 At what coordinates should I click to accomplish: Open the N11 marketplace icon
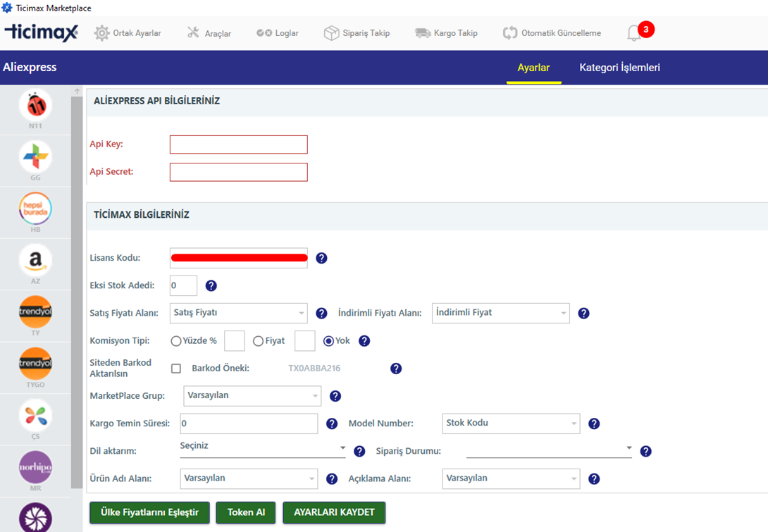[35, 105]
